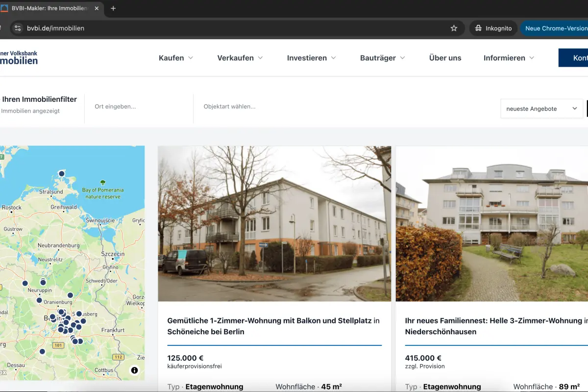Screen dimensions: 588x392
Task: Bookmark this page with the star icon
Action: coord(454,28)
